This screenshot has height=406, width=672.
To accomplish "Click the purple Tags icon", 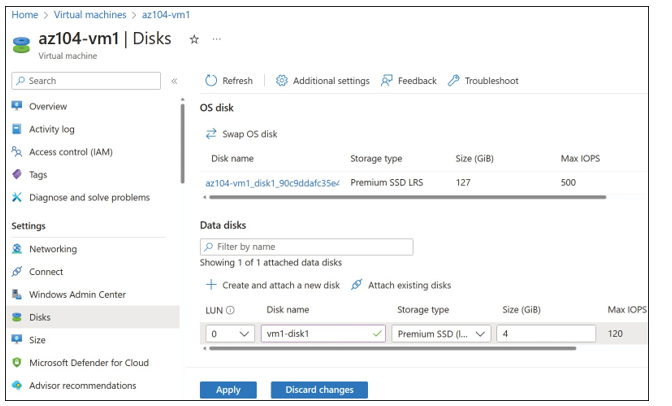I will [17, 174].
